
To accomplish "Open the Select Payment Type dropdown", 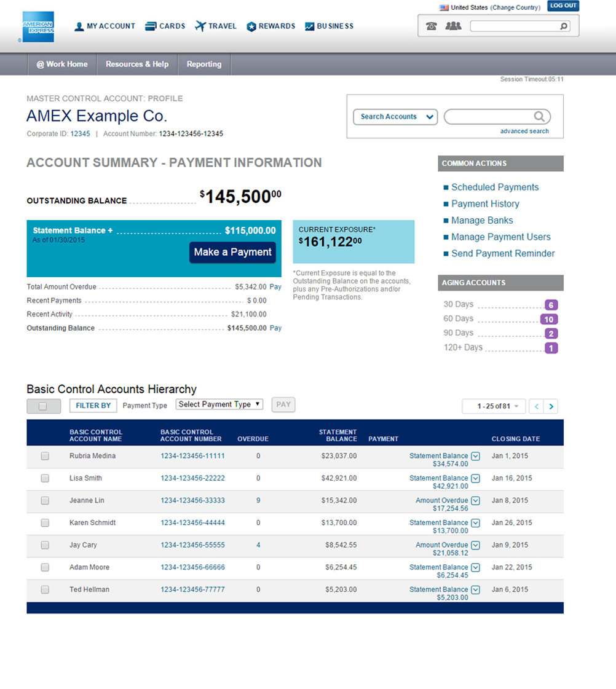I will 219,404.
